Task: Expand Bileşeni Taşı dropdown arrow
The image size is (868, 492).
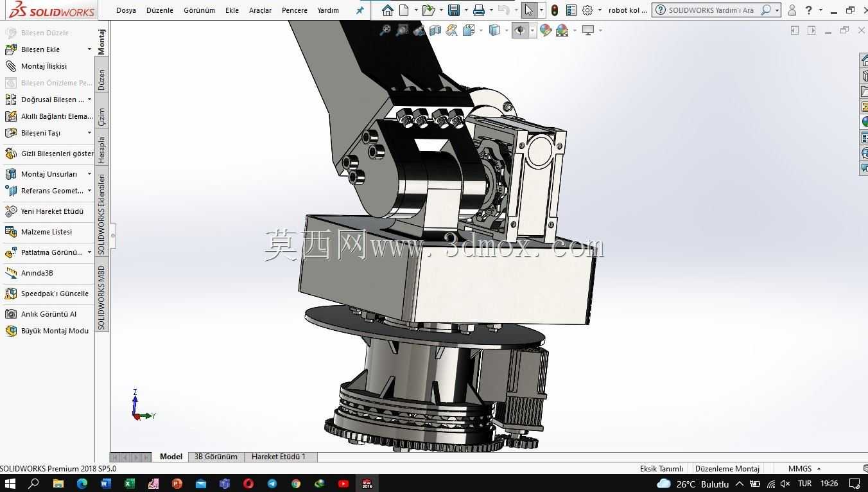Action: point(89,133)
